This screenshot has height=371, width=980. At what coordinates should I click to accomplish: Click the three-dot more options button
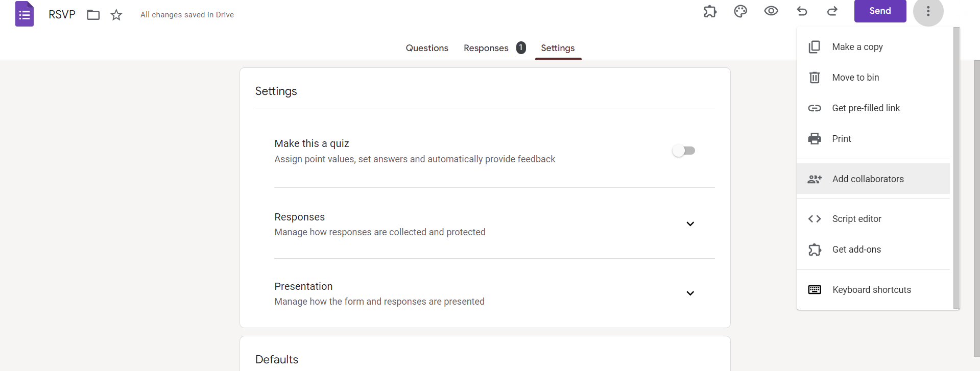coord(928,11)
